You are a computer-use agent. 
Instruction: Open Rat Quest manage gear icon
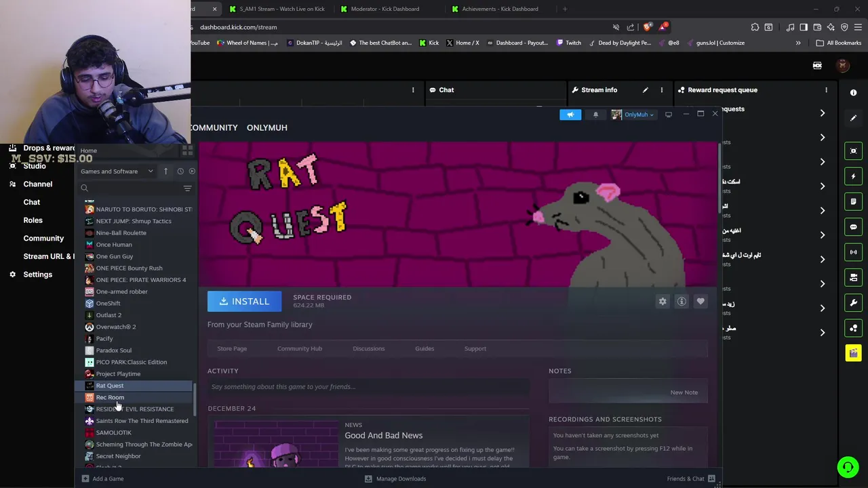point(663,302)
